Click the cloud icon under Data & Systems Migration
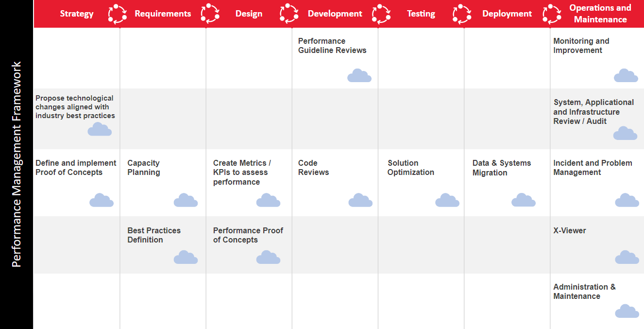 coord(523,200)
